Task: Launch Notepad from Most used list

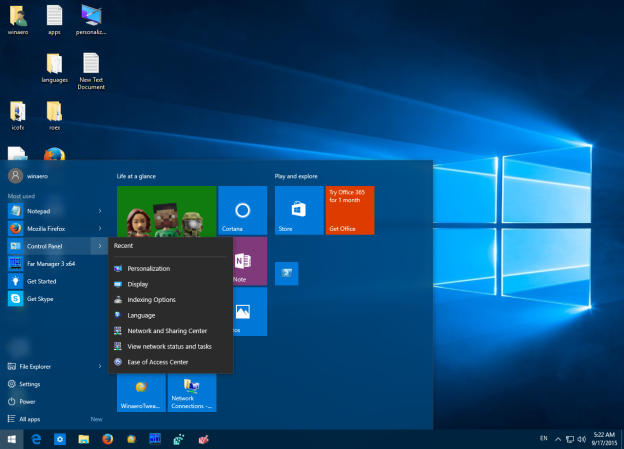Action: pos(54,211)
